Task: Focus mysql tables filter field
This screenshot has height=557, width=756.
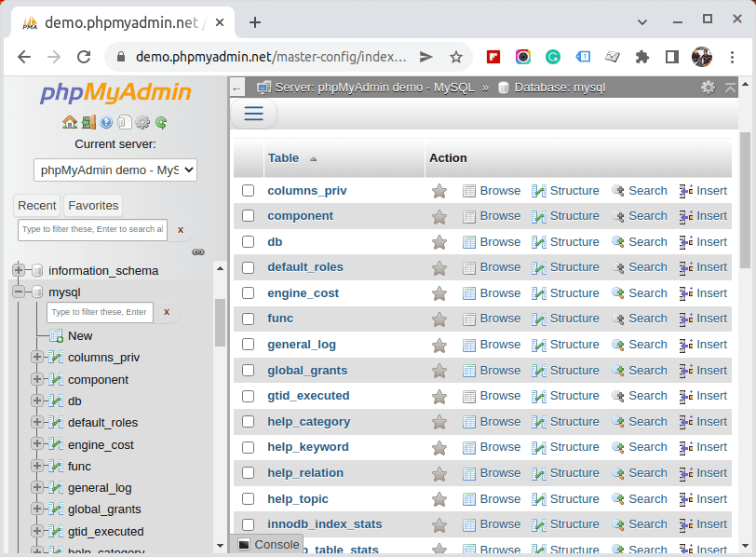Action: pos(100,312)
